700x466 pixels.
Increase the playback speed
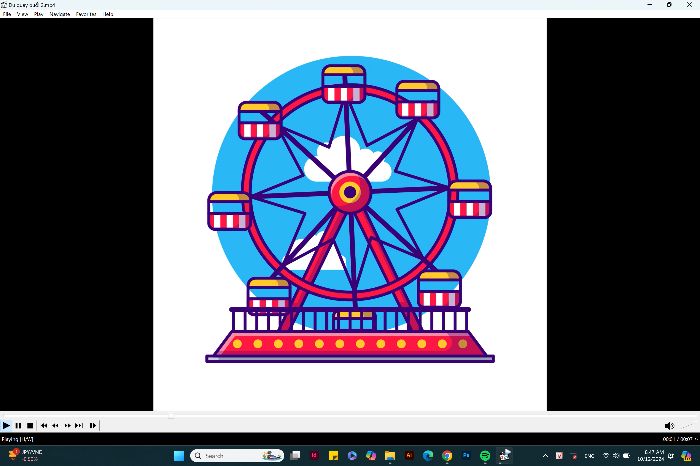click(67, 425)
